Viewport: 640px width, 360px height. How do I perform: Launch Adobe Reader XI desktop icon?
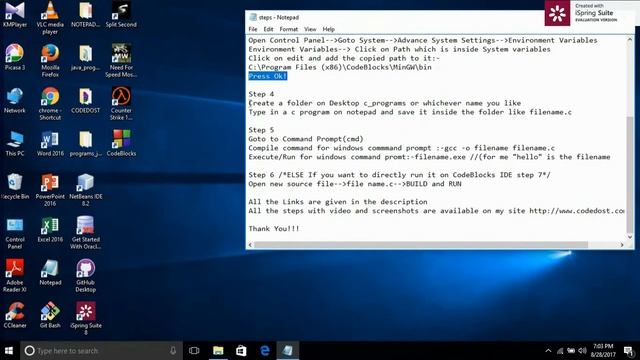[15, 276]
